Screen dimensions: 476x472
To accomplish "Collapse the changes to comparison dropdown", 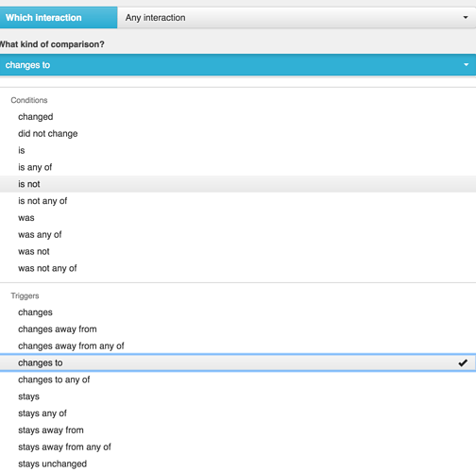I will point(238,65).
